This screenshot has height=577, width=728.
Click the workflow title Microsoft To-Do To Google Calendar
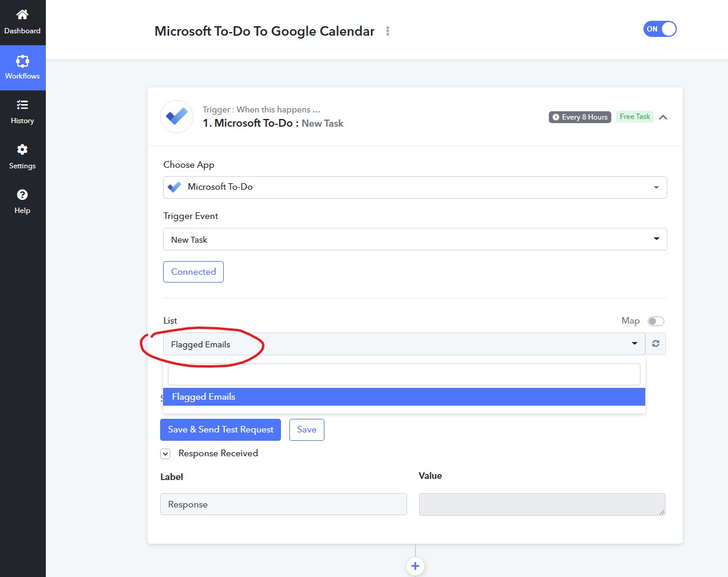(x=264, y=31)
